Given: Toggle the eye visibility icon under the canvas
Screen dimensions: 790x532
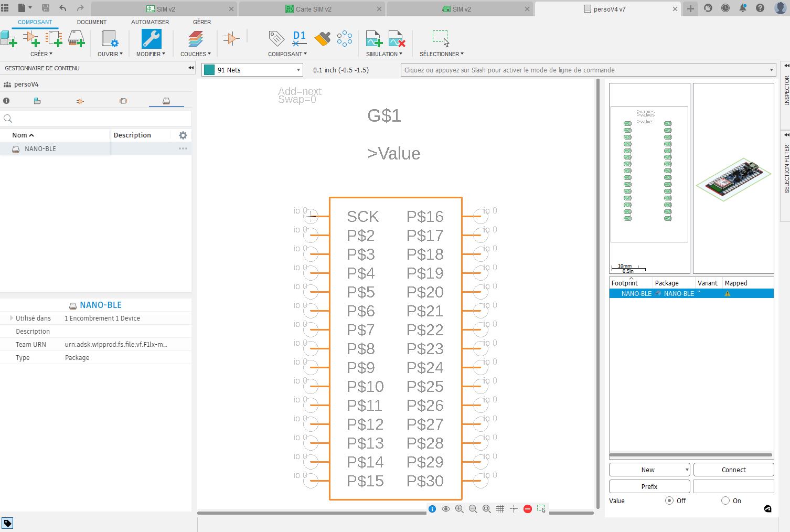Looking at the screenshot, I should click(x=445, y=508).
